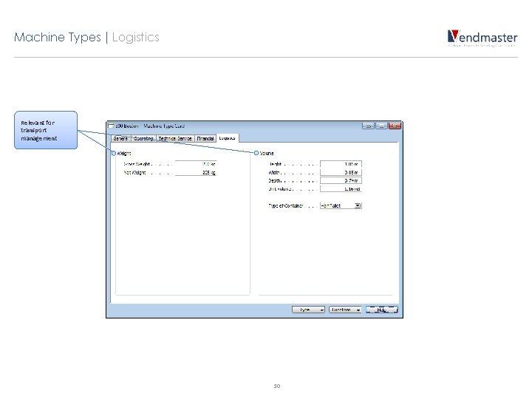Image resolution: width=532 pixels, height=399 pixels.
Task: Click the Net Weight value field
Action: (x=196, y=172)
